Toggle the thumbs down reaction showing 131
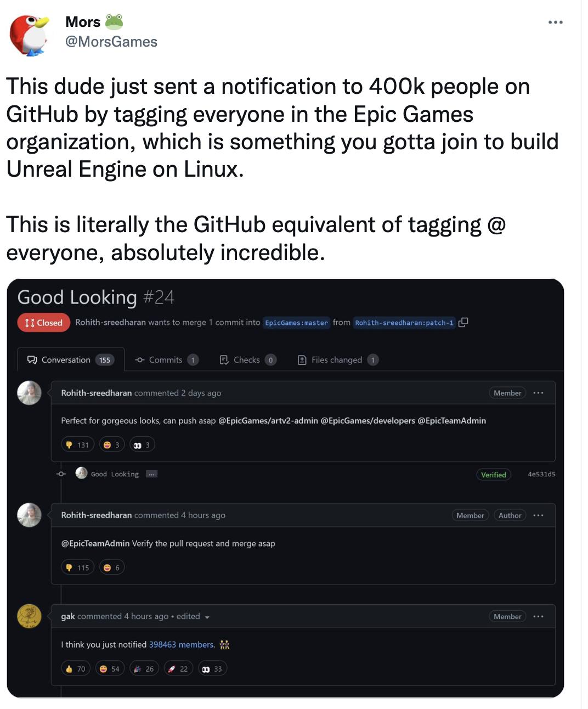Viewport: 588px width, 709px height. (77, 444)
